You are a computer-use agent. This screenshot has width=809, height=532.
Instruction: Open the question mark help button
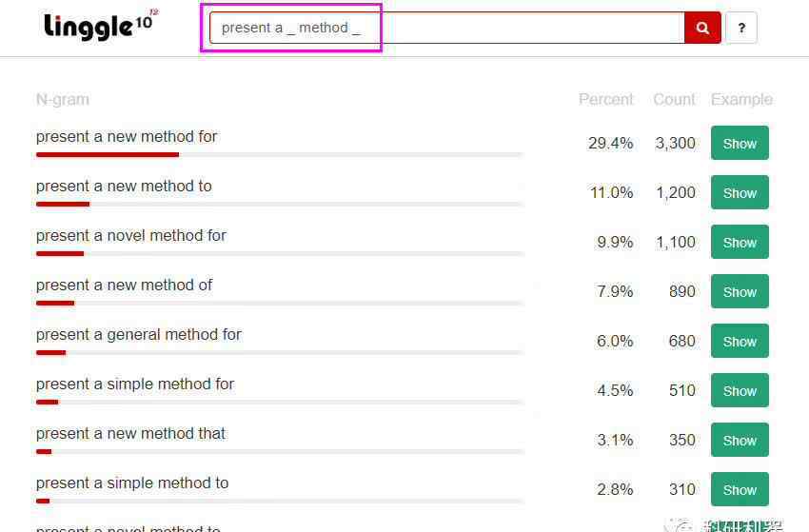pyautogui.click(x=741, y=28)
